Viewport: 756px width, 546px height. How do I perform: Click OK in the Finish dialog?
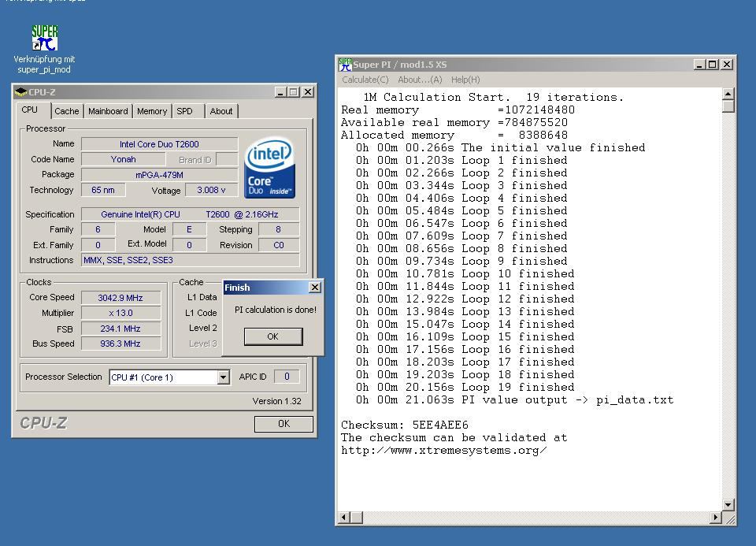(273, 336)
